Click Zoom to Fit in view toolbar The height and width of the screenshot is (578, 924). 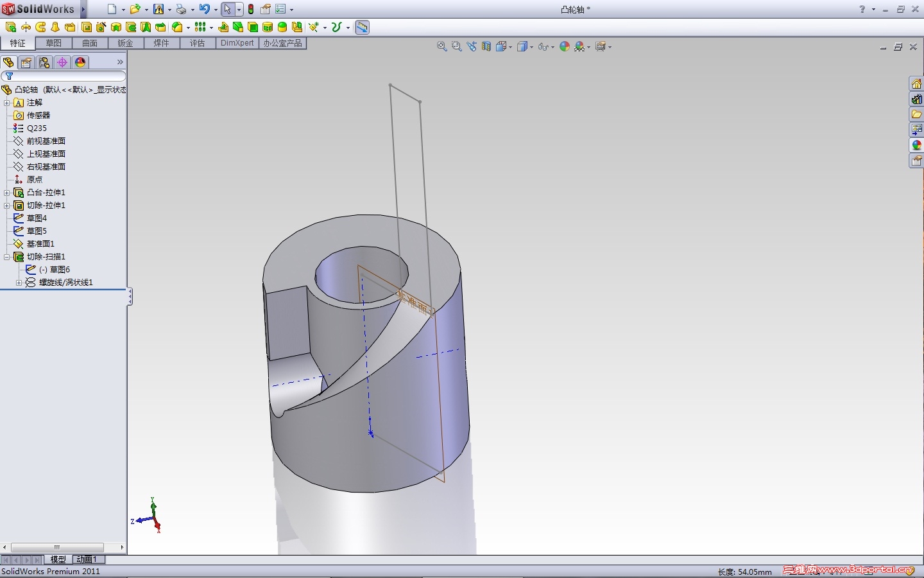click(441, 46)
